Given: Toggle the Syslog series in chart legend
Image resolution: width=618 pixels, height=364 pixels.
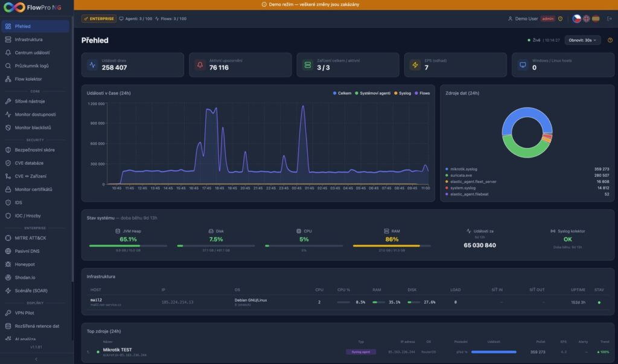Looking at the screenshot, I should coord(403,94).
